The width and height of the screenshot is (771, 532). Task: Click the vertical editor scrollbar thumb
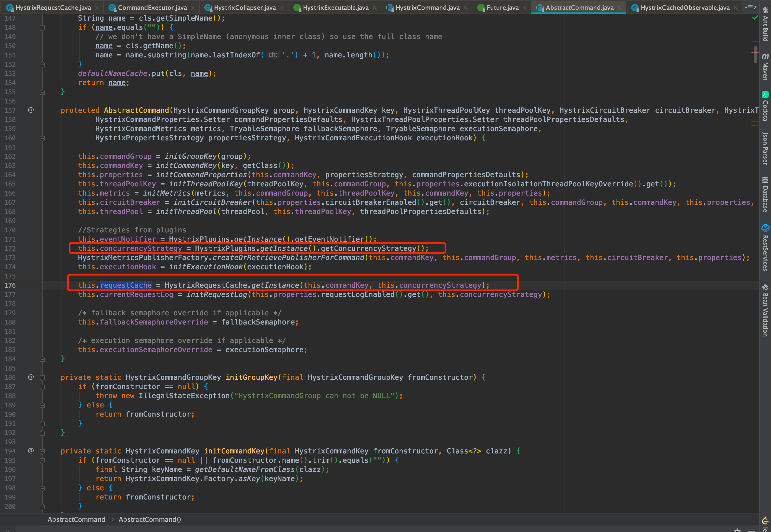click(755, 55)
